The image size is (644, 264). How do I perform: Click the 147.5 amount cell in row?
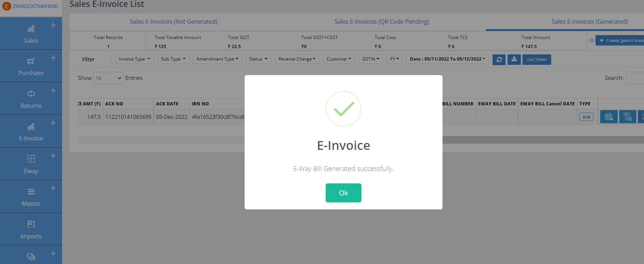click(91, 117)
